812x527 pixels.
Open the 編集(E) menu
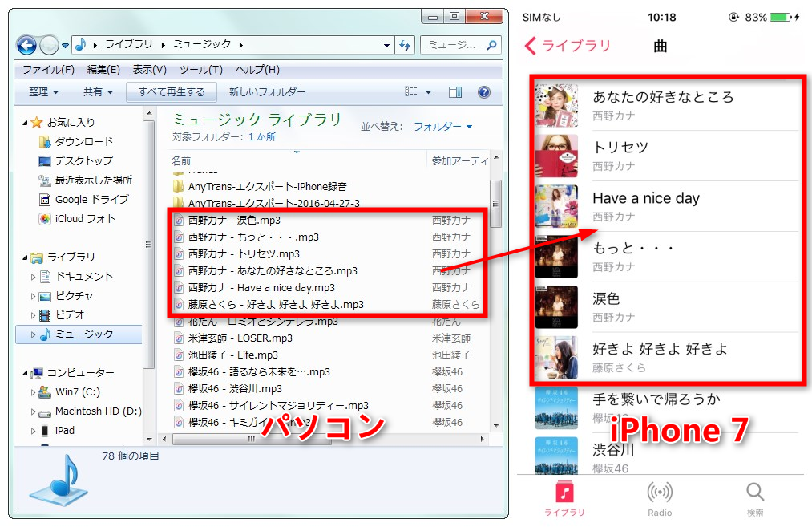pos(103,70)
